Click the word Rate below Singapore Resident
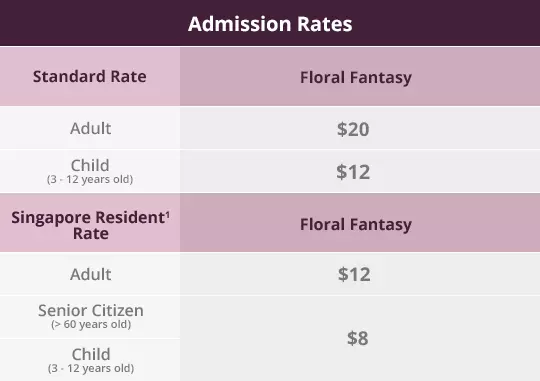This screenshot has height=381, width=540. (91, 234)
